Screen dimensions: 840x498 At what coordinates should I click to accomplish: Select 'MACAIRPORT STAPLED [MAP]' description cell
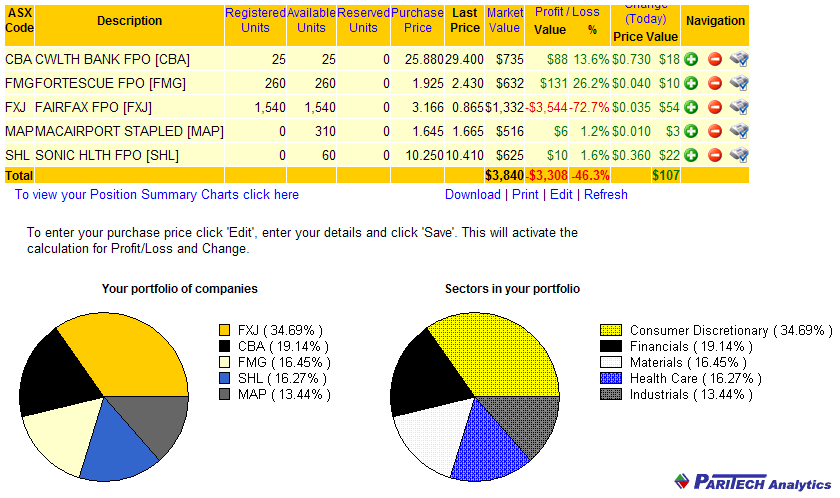pos(129,131)
